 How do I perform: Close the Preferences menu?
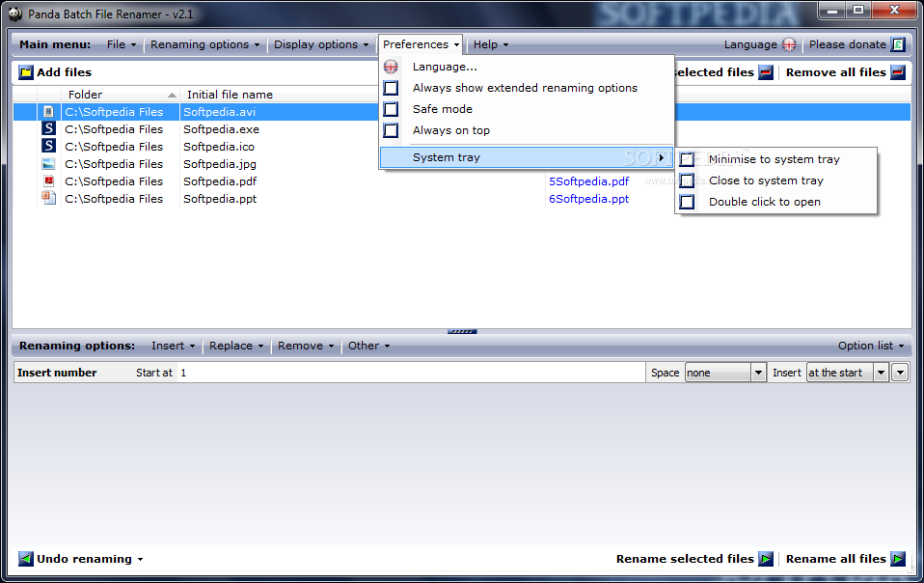421,44
